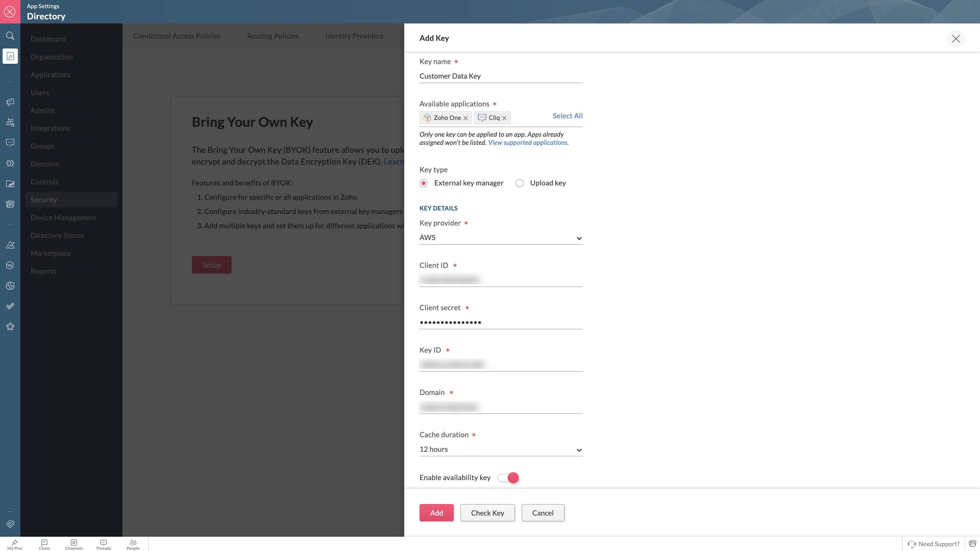Expand the Key provider dropdown

pyautogui.click(x=500, y=238)
